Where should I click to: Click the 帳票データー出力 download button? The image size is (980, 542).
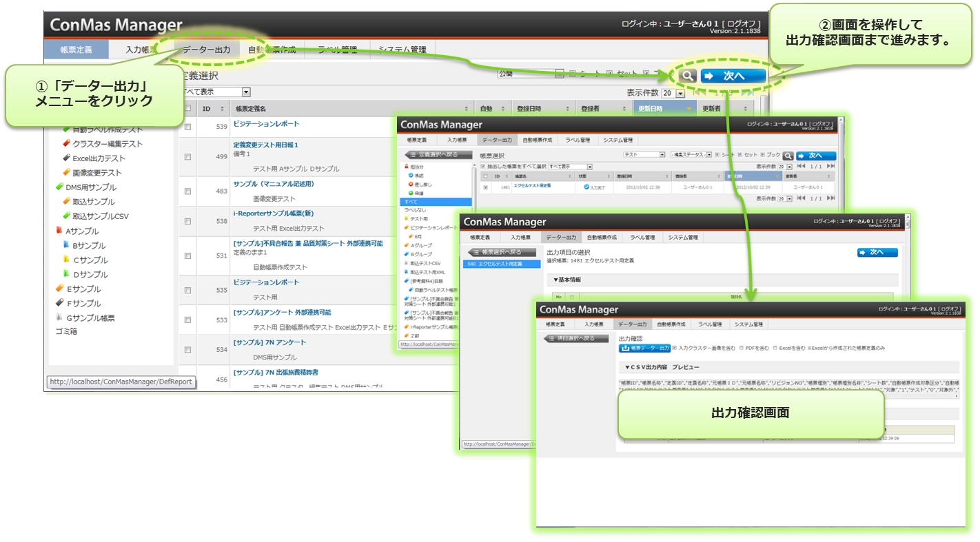point(645,348)
